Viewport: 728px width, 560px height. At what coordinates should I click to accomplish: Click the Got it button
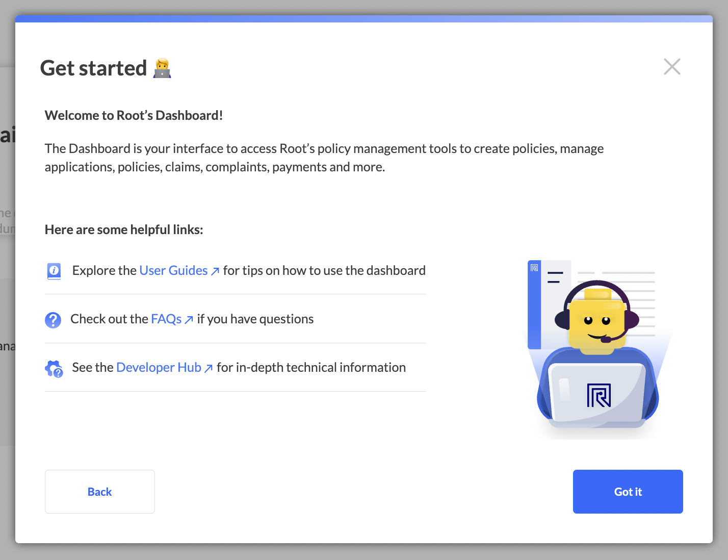point(628,492)
